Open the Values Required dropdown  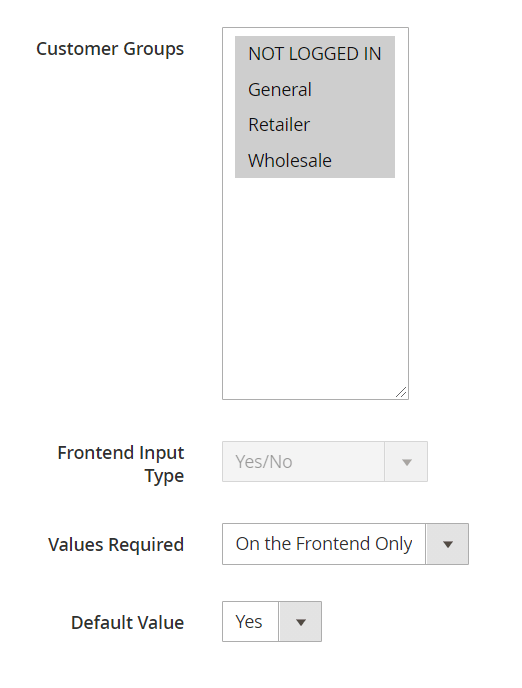345,544
